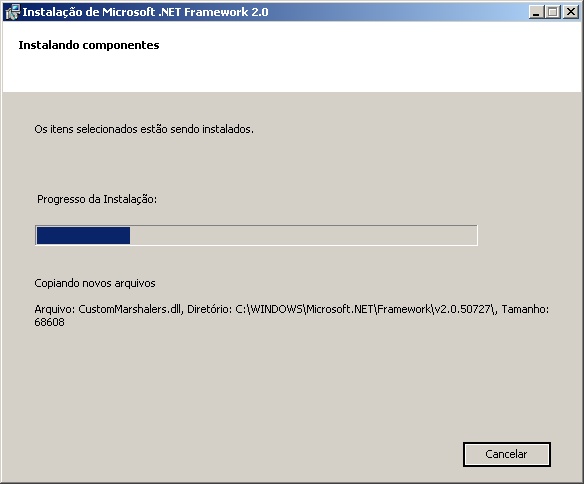
Task: Click the file size value 68608
Action: coord(49,322)
